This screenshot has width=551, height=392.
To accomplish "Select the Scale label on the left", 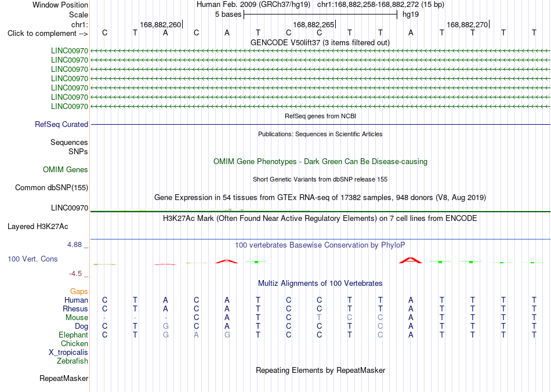I will 78,14.
